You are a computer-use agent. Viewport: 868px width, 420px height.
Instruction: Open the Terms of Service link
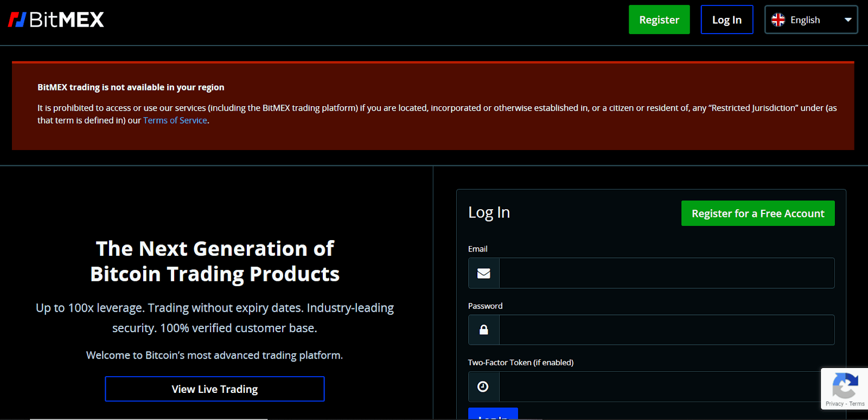175,120
